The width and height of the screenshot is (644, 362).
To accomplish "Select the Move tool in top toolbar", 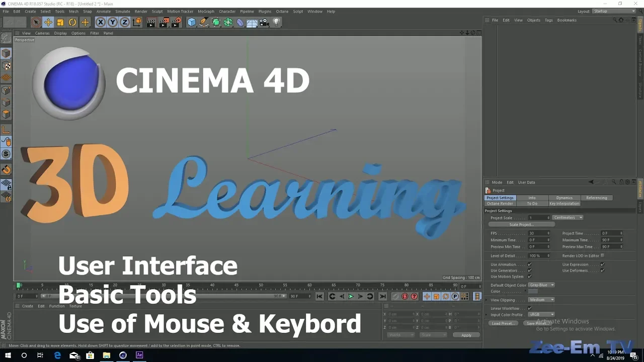I will [48, 22].
